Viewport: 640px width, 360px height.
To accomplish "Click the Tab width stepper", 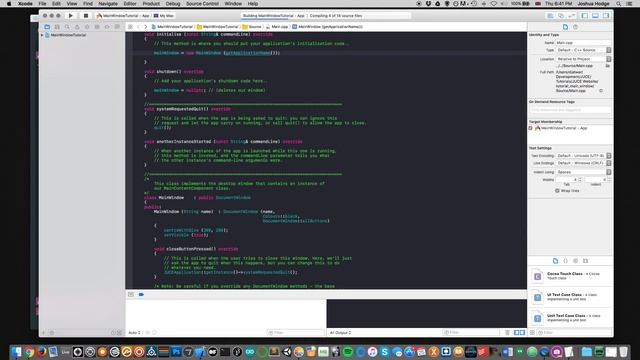I will pos(580,180).
